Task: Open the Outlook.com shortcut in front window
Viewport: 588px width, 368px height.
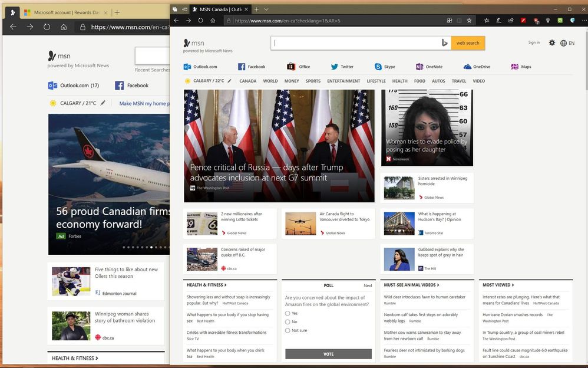Action: 200,67
